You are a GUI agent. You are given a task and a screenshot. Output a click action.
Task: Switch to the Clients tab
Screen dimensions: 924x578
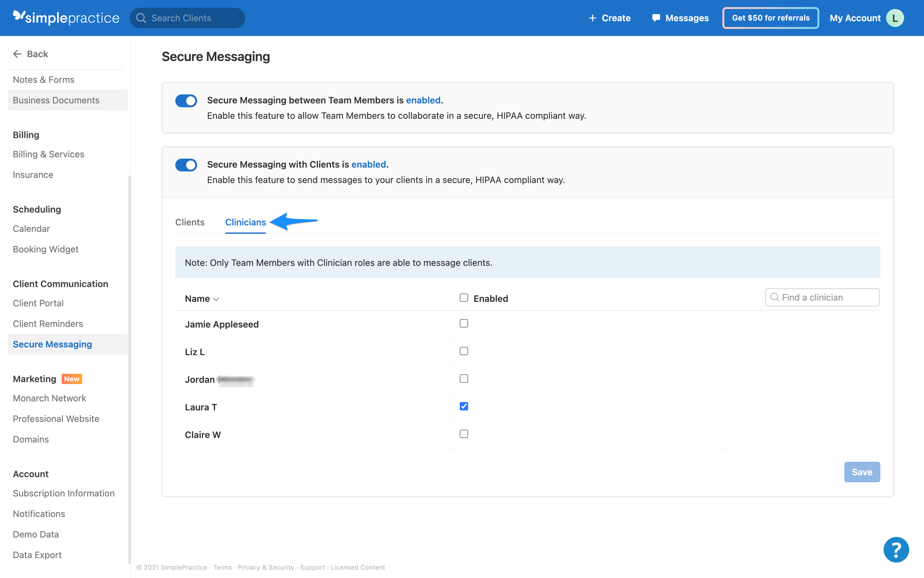pyautogui.click(x=190, y=222)
